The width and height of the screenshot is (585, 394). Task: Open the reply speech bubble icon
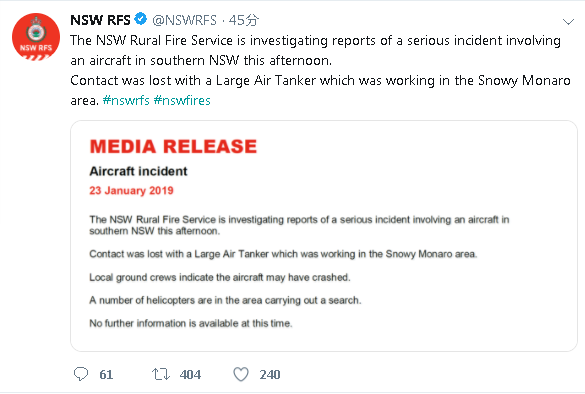[x=81, y=374]
